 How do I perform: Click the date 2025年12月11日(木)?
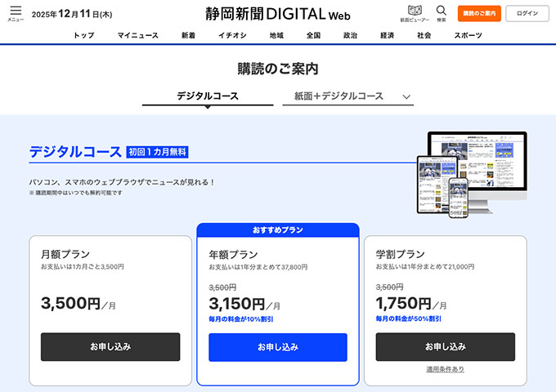72,14
